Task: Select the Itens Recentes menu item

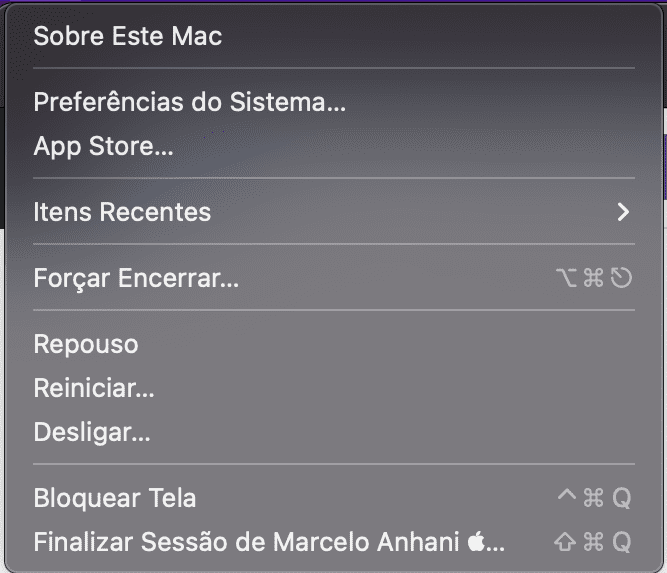Action: pos(122,212)
